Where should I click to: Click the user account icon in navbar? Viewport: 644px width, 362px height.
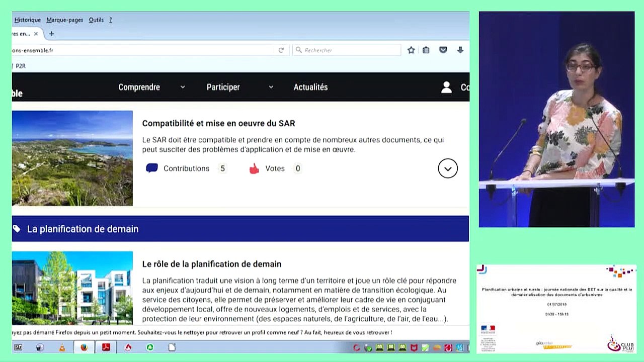click(446, 87)
